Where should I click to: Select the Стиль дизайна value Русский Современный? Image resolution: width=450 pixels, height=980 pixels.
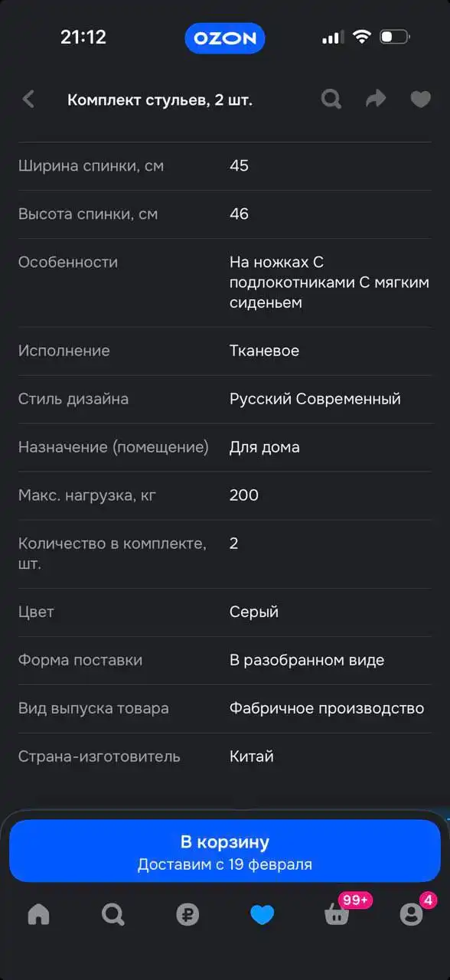tap(315, 399)
